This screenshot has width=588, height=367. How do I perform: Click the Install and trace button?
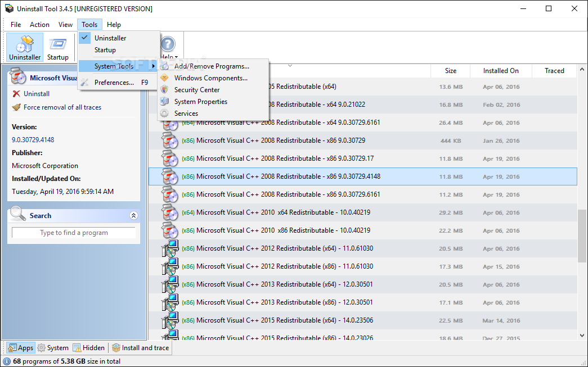coord(141,348)
